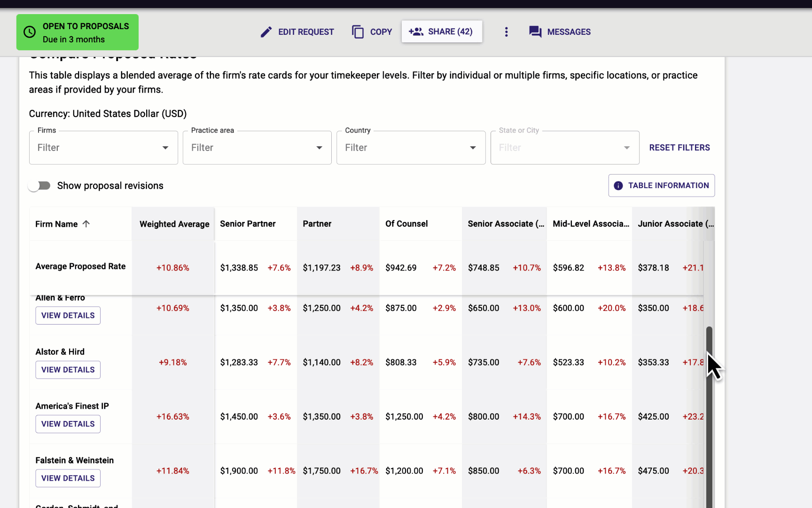Click the Edit Request button
Viewport: 812px width, 508px height.
pos(297,32)
